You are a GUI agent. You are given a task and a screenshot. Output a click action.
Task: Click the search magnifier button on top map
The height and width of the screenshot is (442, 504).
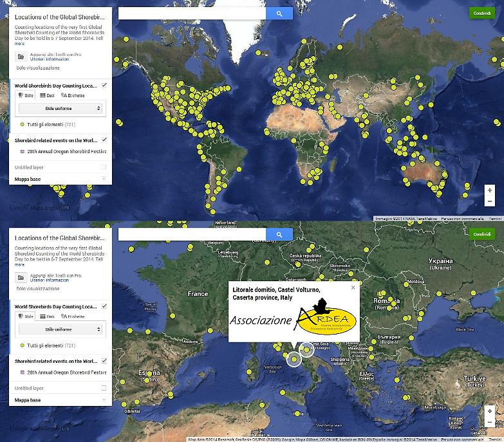279,14
